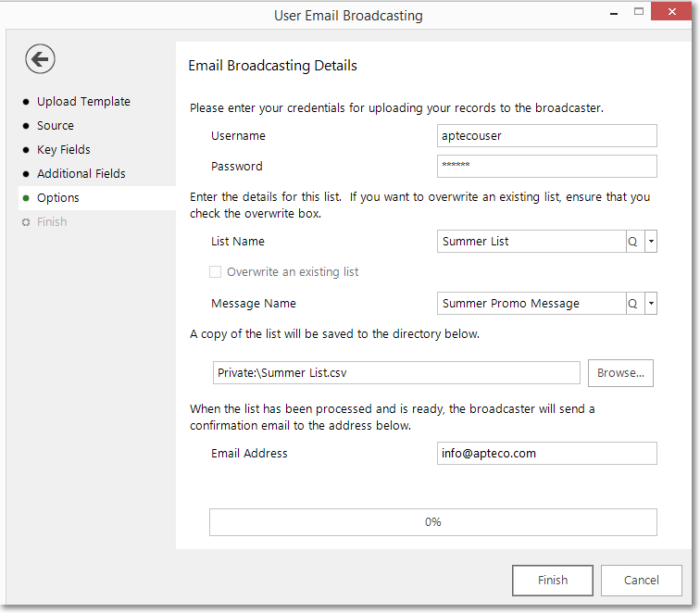Minimize the User Email Broadcasting window
700x613 pixels.
tap(614, 13)
